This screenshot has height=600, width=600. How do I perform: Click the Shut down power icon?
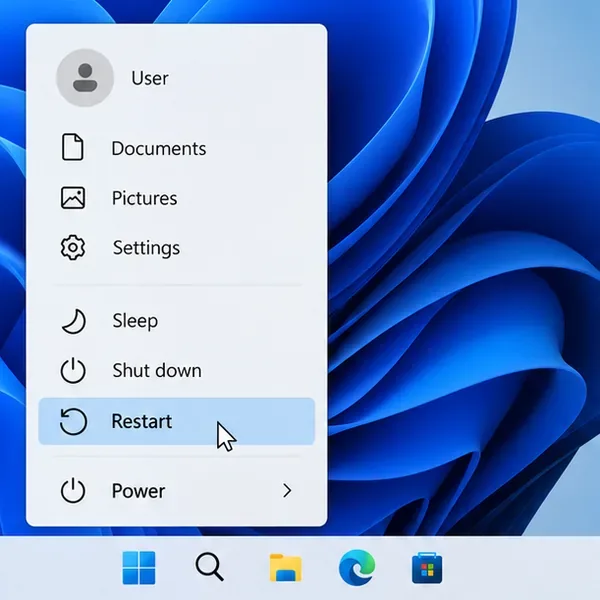(73, 370)
